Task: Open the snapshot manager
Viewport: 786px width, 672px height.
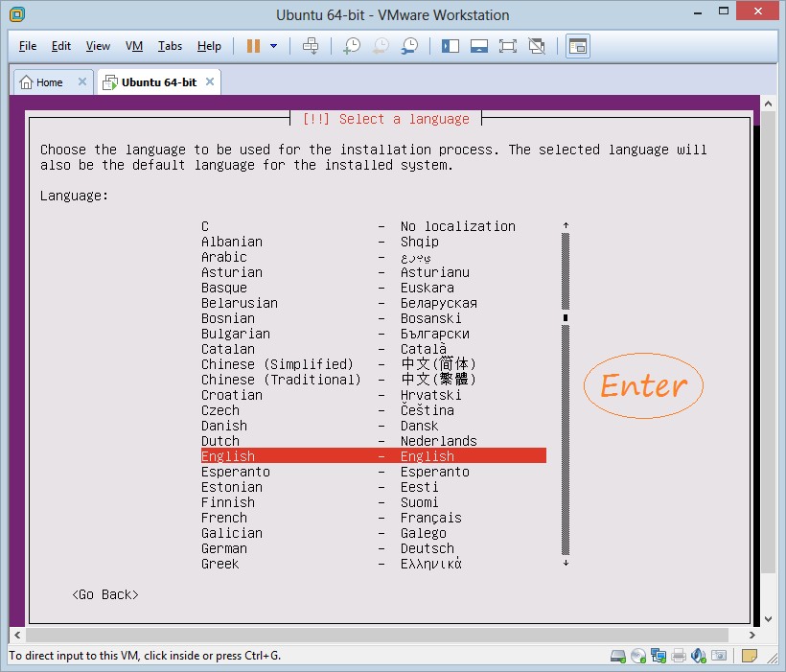Action: click(409, 46)
